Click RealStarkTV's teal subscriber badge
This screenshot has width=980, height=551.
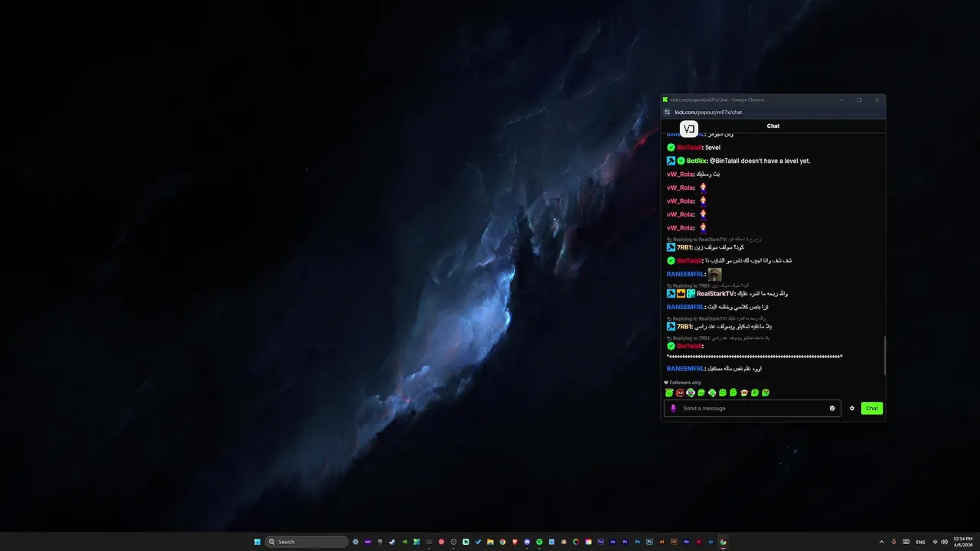coord(691,293)
